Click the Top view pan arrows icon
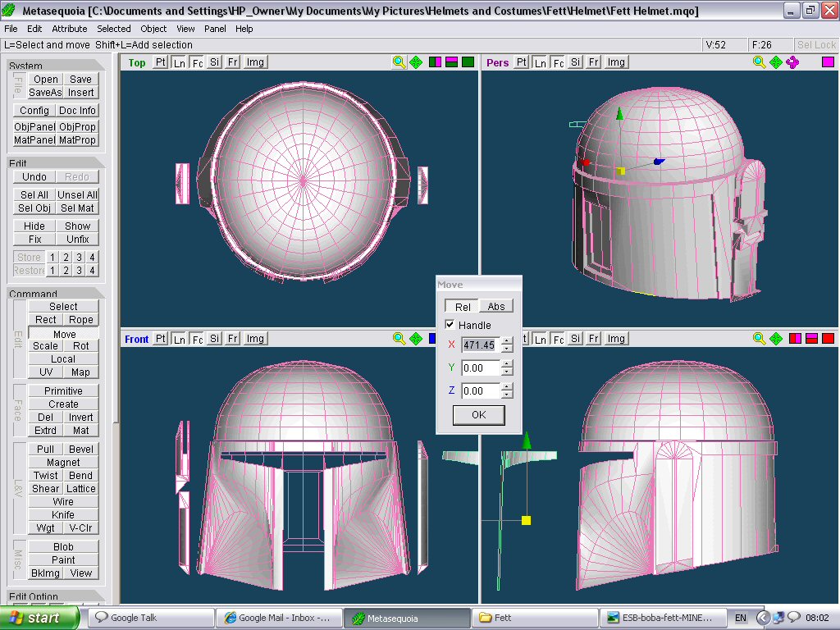The height and width of the screenshot is (630, 840). [416, 62]
